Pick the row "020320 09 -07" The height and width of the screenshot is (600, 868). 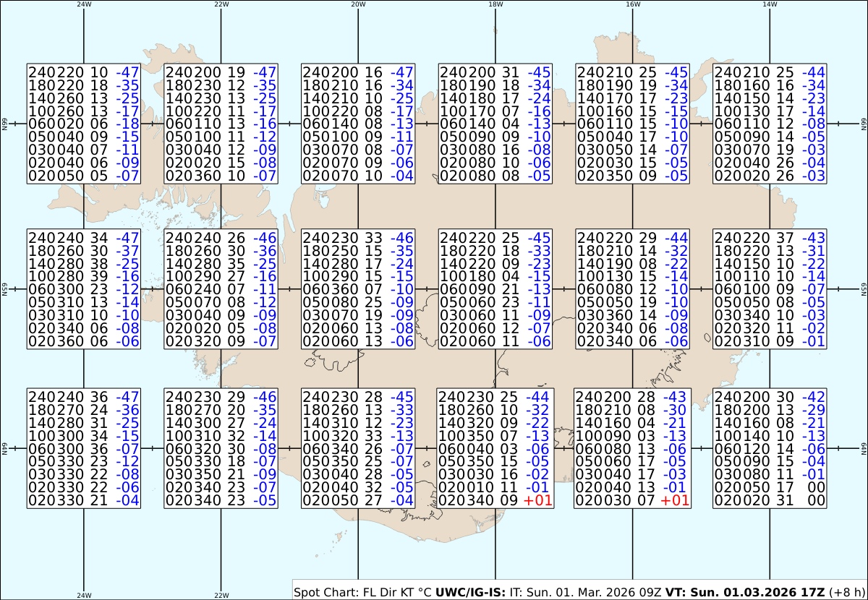click(221, 341)
